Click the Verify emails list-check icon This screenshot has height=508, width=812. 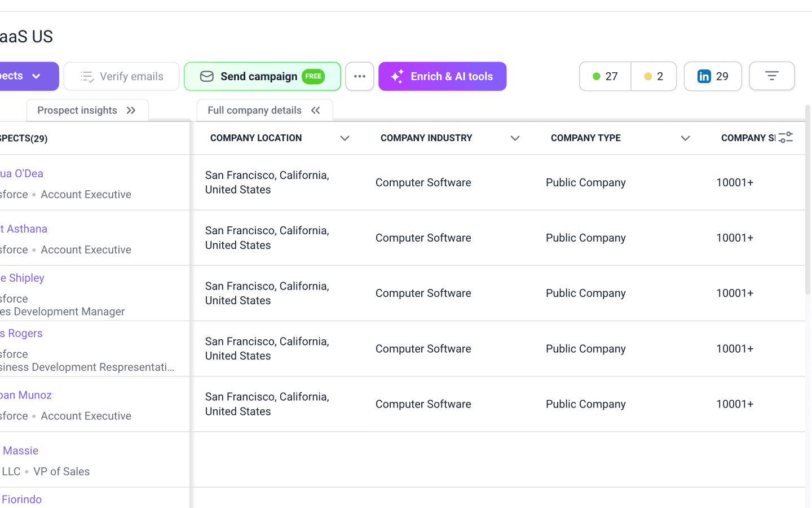pos(87,77)
